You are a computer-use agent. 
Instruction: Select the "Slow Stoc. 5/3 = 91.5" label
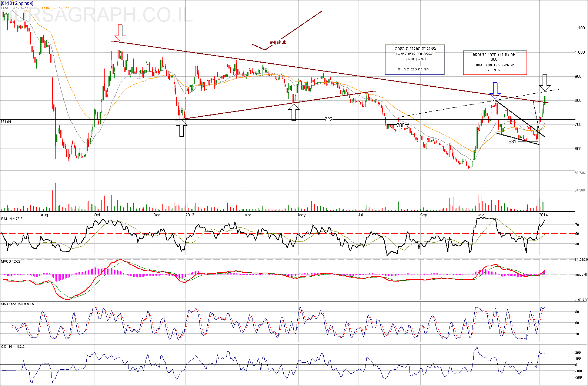click(x=17, y=304)
